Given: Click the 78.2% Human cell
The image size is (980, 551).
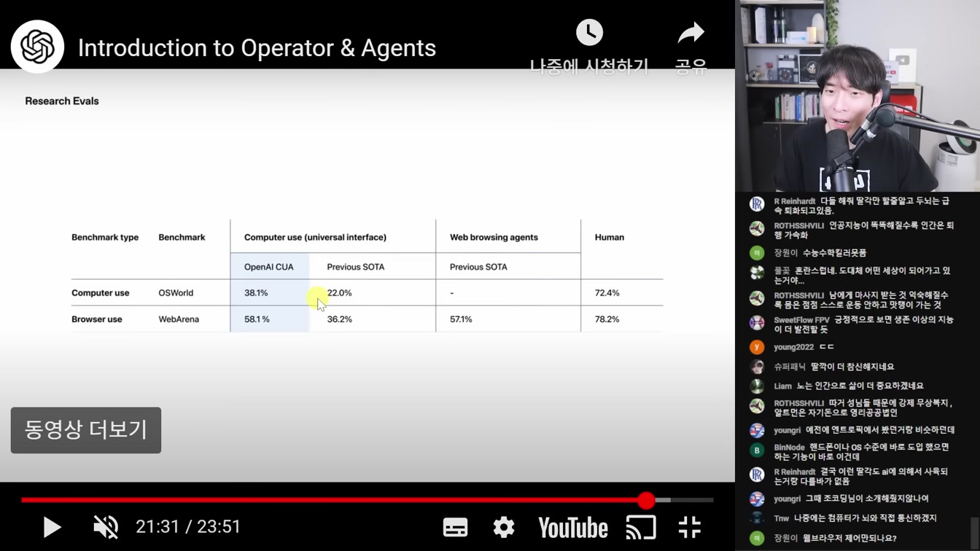Looking at the screenshot, I should pos(607,319).
